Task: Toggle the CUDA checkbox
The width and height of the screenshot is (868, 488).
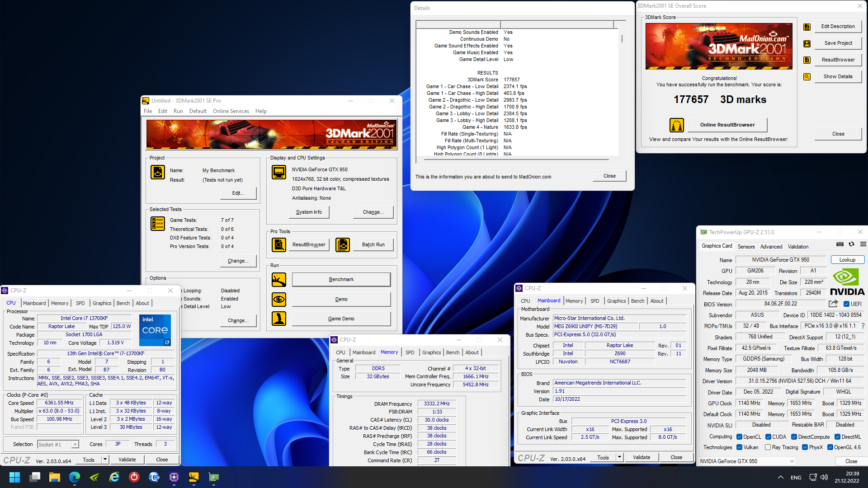Action: coord(768,437)
